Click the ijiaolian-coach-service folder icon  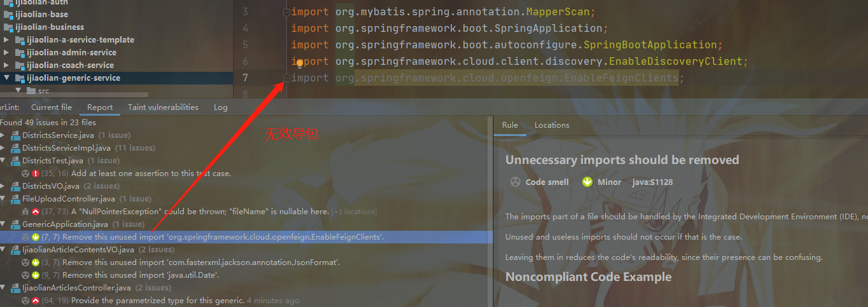pos(19,65)
